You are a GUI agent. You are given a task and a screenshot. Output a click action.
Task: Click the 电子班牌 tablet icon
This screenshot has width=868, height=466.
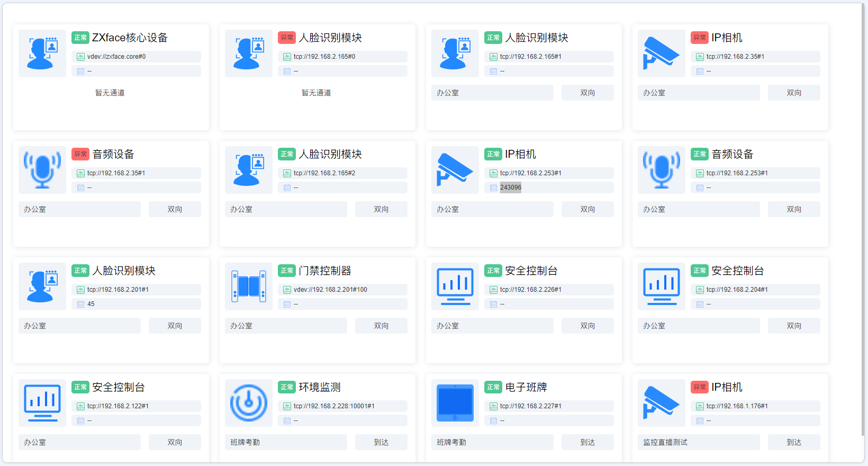pyautogui.click(x=455, y=403)
